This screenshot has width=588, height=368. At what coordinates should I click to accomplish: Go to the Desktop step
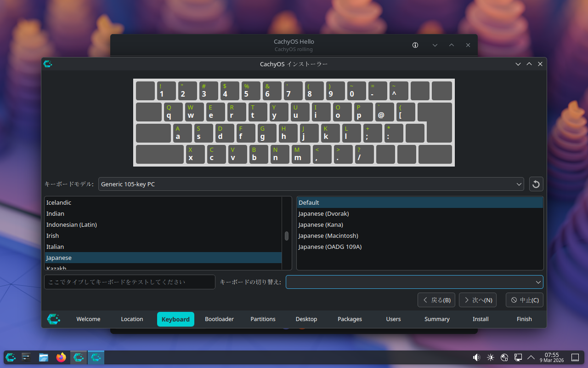(x=306, y=319)
